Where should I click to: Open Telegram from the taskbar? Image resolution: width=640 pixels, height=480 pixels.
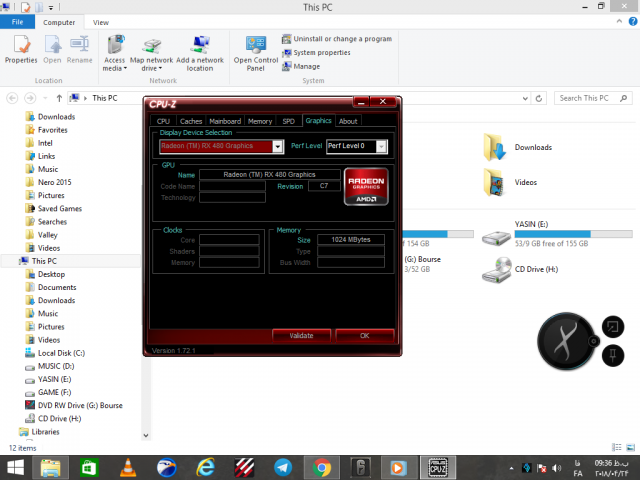coord(283,467)
